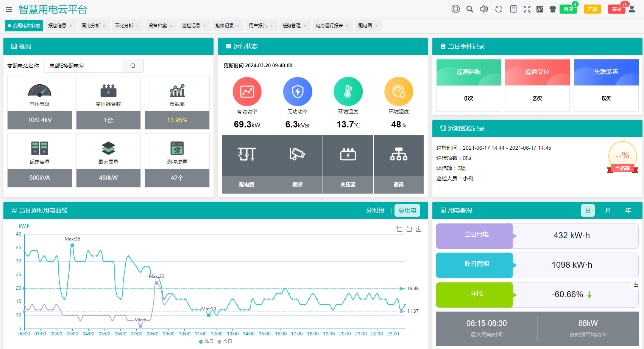Image resolution: width=644 pixels, height=349 pixels.
Task: Open the bookmark manual icon
Action: click(513, 9)
